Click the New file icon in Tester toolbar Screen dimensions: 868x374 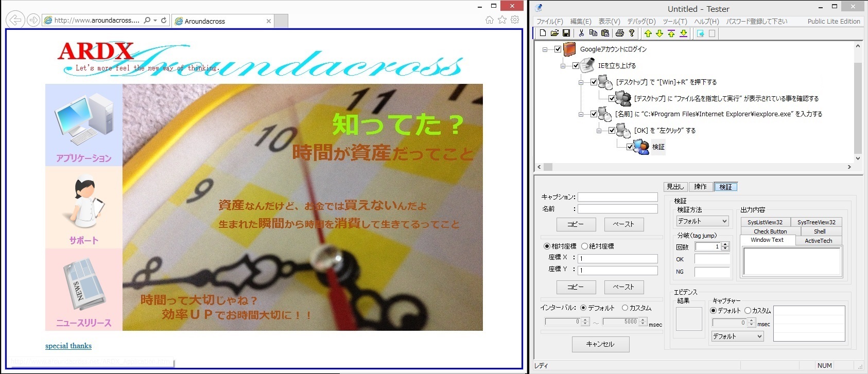tap(543, 33)
